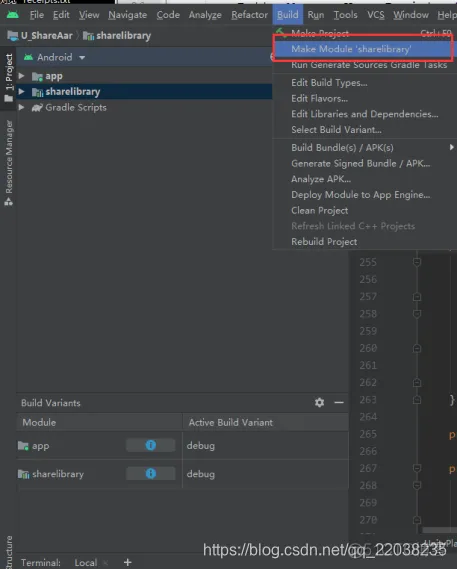Open sharelibrary debug variant dropdown
Screen dimensions: 457x569
coord(265,474)
